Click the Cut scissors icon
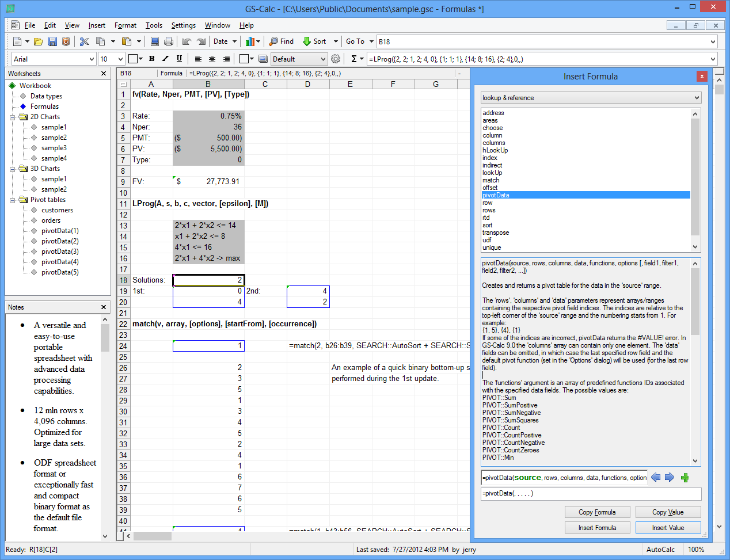730x560 pixels. 83,41
